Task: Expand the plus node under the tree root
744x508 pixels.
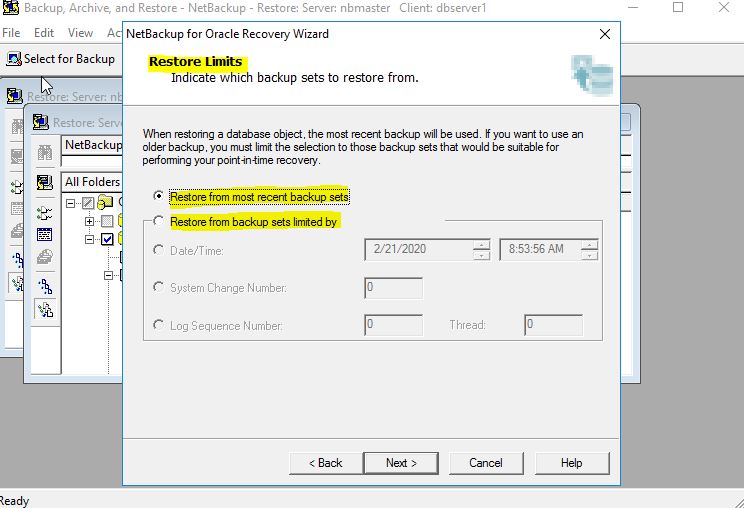Action: click(x=89, y=221)
